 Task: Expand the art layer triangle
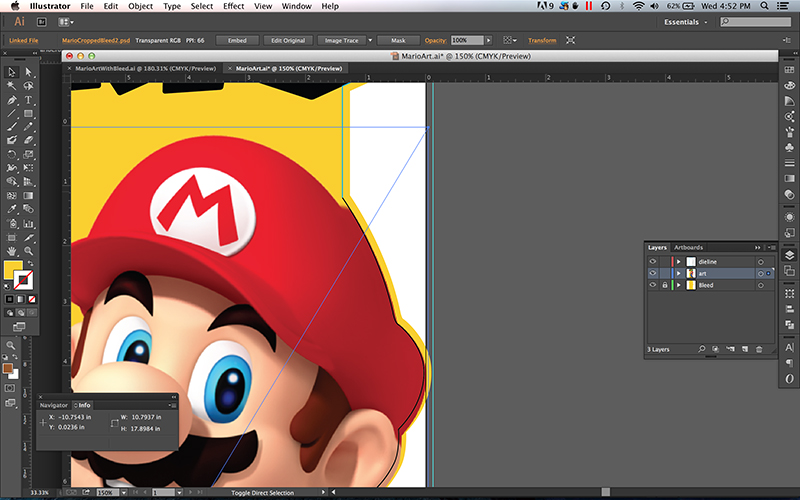tap(679, 273)
